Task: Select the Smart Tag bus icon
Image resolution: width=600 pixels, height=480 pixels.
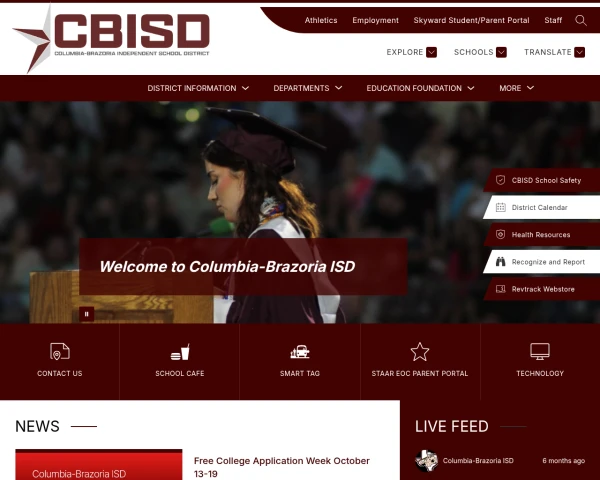Action: [300, 352]
